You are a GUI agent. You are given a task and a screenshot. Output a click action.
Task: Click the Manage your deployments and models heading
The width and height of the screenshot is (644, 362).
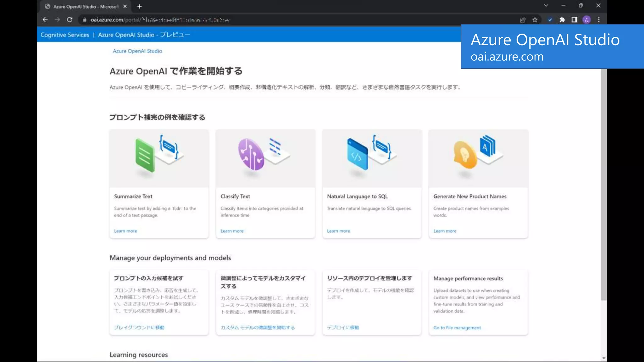(x=170, y=258)
